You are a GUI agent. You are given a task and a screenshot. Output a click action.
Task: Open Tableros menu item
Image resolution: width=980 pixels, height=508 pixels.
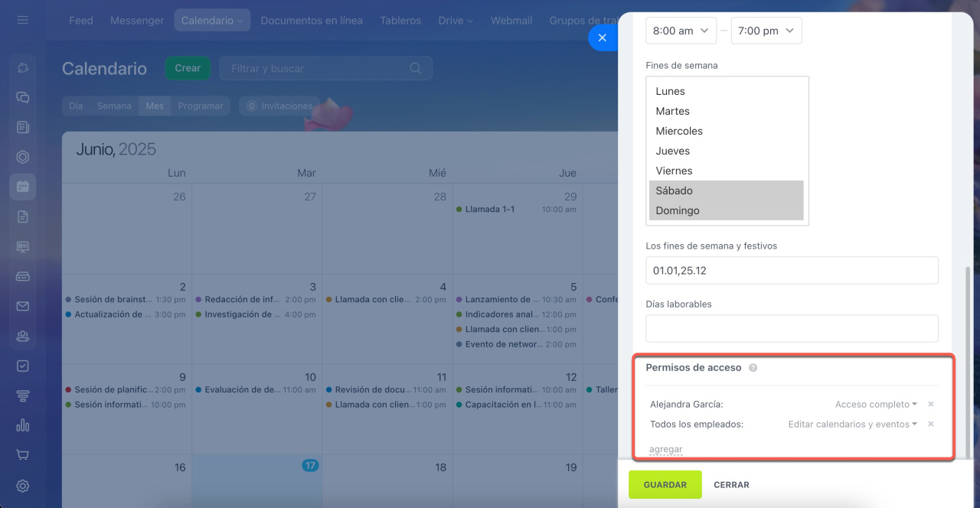(x=400, y=21)
